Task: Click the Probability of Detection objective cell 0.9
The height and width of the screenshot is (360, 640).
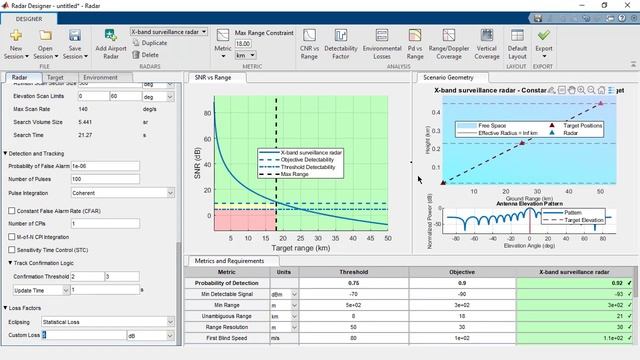Action: (462, 283)
